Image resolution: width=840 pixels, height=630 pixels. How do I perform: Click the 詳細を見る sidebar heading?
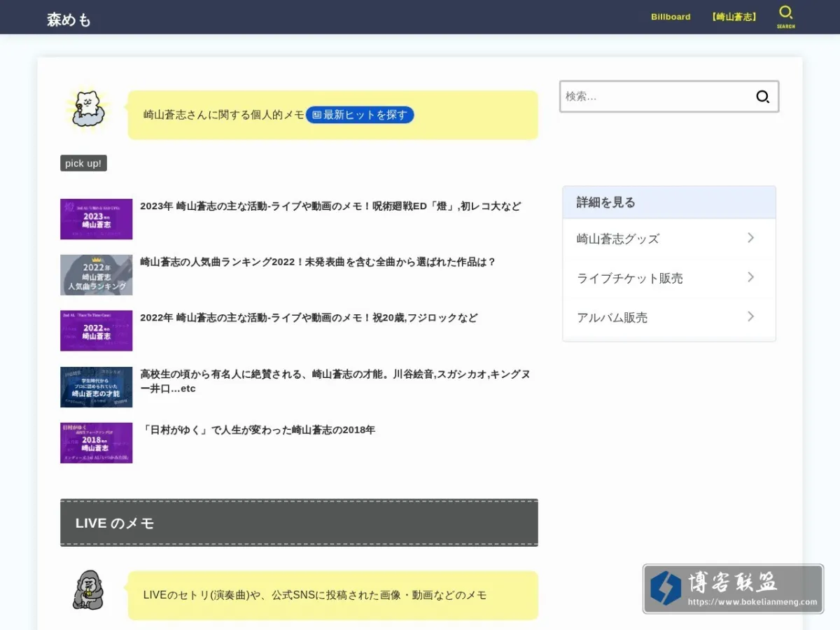(669, 202)
